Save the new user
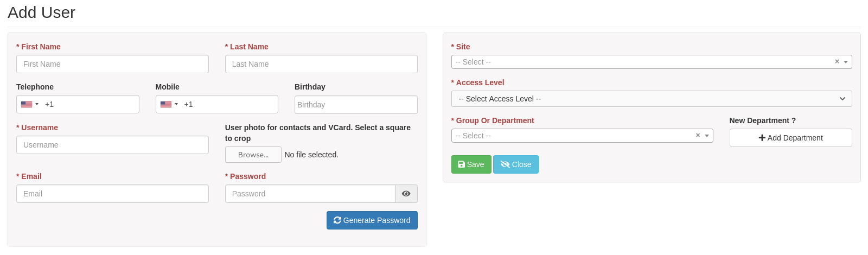The height and width of the screenshot is (255, 868). pos(471,164)
